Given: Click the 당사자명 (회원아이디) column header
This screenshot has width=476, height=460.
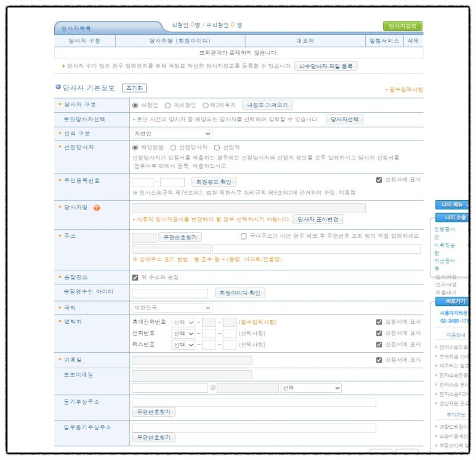Looking at the screenshot, I should pos(180,41).
